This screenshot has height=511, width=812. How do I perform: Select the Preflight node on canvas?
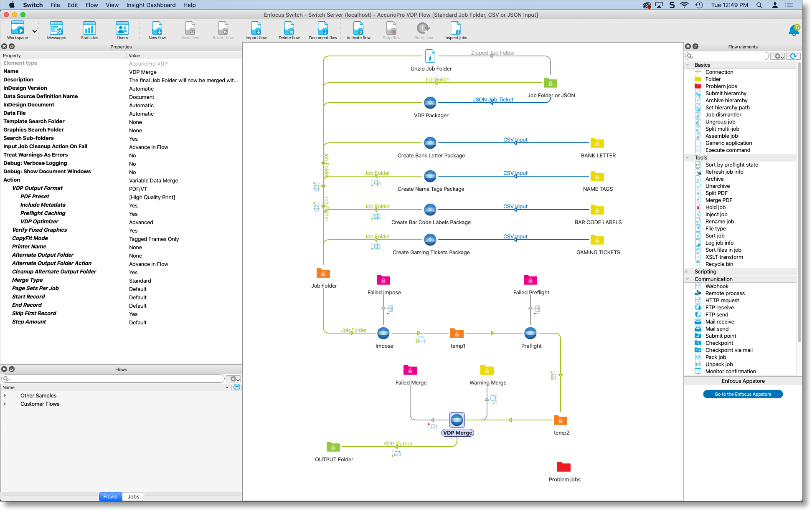coord(530,334)
